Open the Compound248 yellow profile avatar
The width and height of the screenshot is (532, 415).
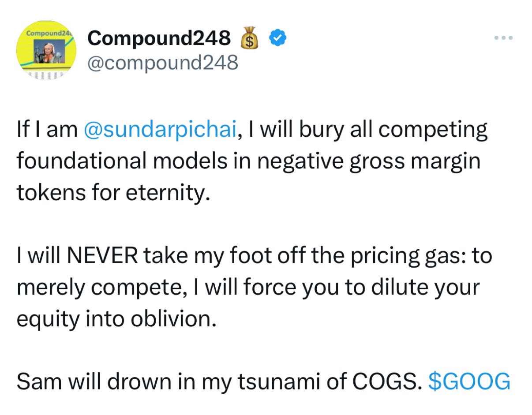click(x=45, y=50)
